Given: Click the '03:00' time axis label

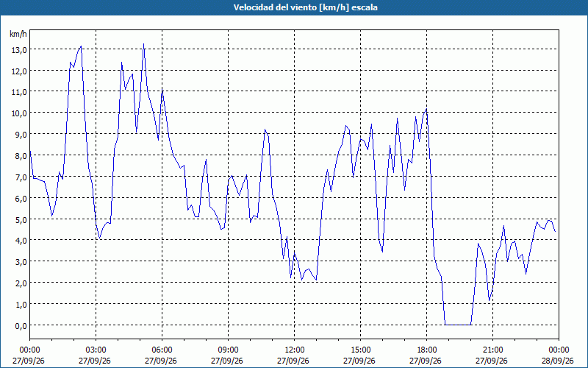Looking at the screenshot, I should tap(96, 350).
